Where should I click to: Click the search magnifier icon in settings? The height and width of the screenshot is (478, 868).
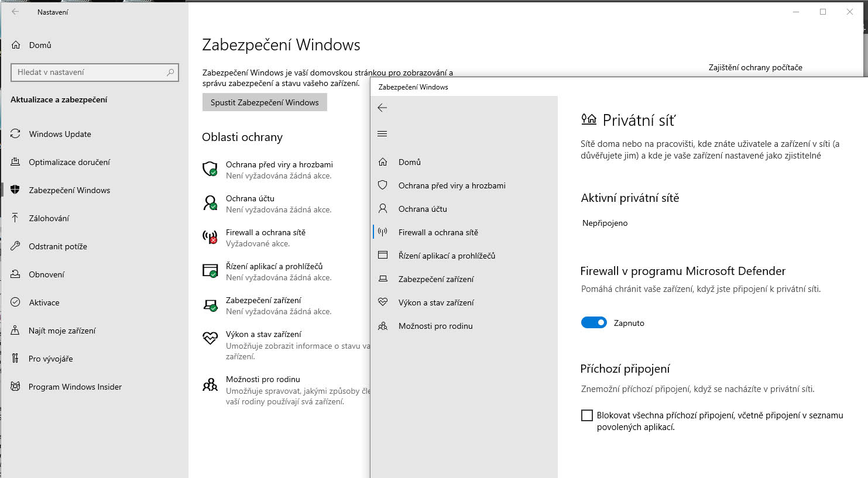[170, 73]
